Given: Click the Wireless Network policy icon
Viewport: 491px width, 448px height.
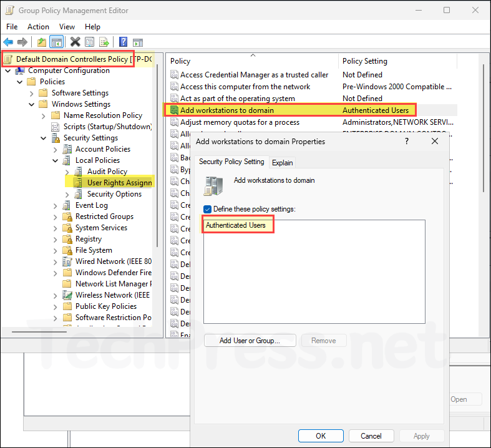Looking at the screenshot, I should coord(67,295).
